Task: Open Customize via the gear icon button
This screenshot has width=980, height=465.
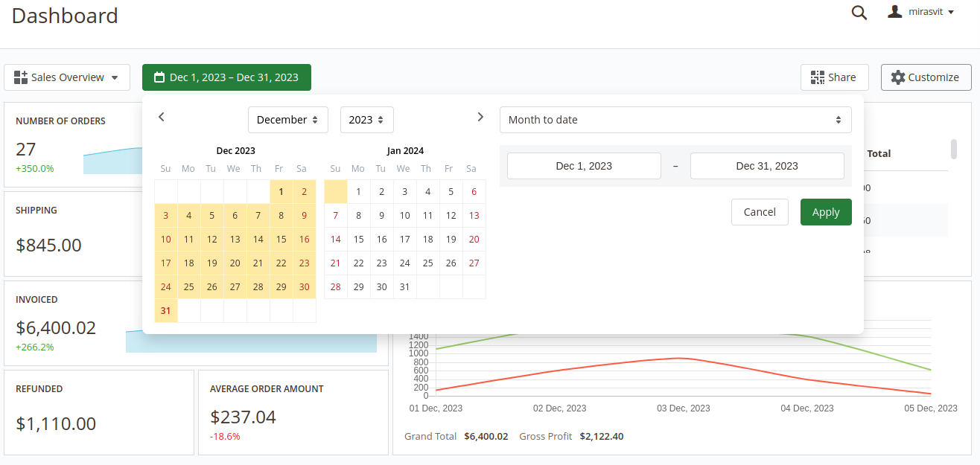Action: tap(898, 77)
